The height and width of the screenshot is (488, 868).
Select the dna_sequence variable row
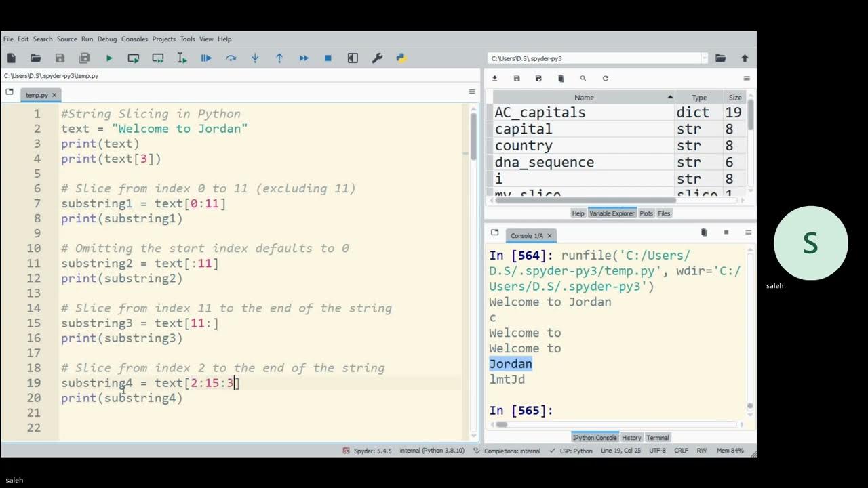point(619,163)
